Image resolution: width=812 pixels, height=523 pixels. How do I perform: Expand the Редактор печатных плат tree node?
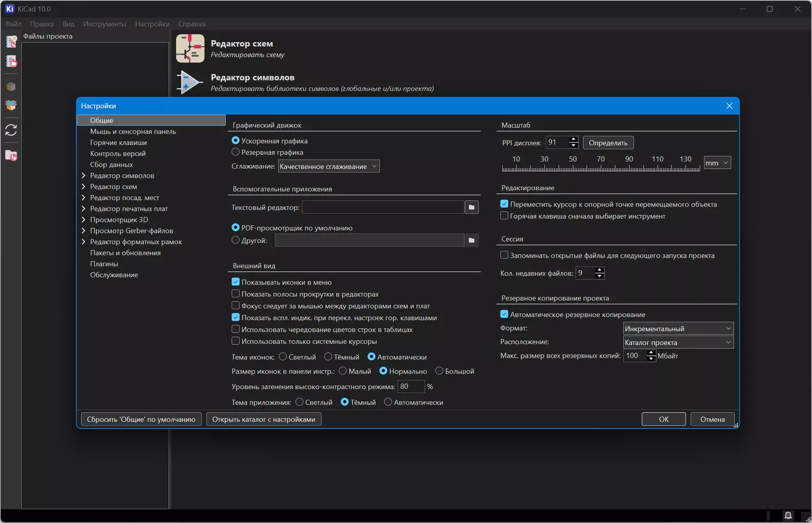point(84,209)
